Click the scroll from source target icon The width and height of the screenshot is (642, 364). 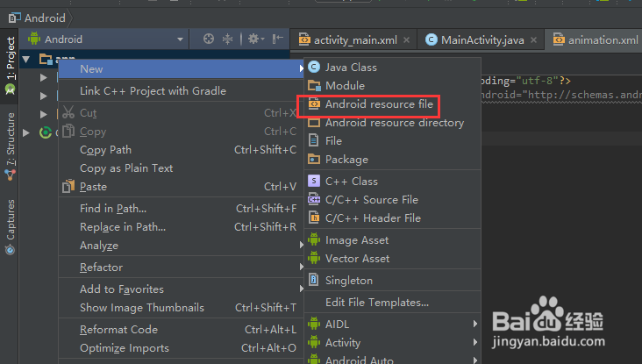[209, 39]
